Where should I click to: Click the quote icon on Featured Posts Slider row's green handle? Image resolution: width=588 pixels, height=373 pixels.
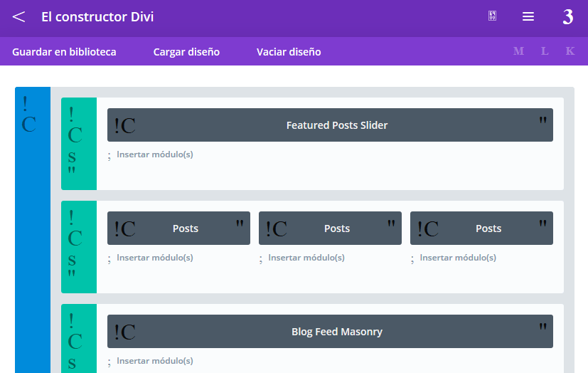pyautogui.click(x=72, y=170)
